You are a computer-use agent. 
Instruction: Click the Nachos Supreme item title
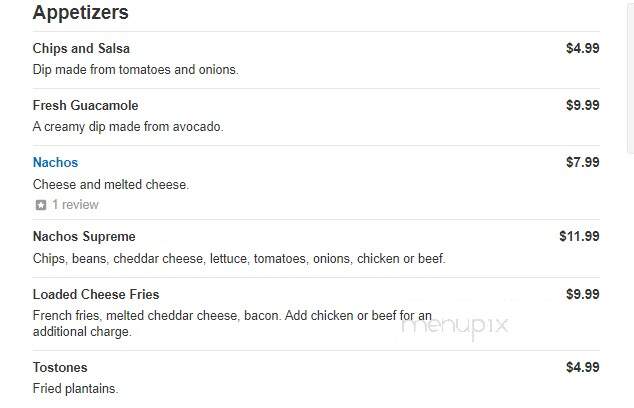(84, 237)
